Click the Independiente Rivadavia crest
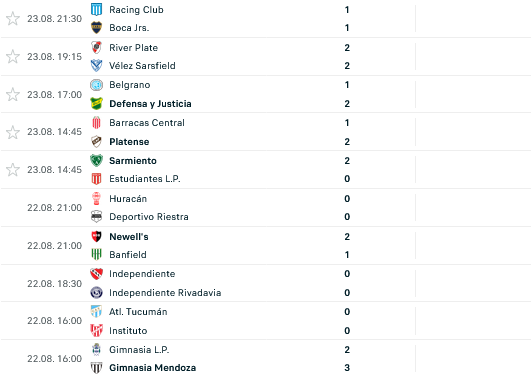 (97, 292)
